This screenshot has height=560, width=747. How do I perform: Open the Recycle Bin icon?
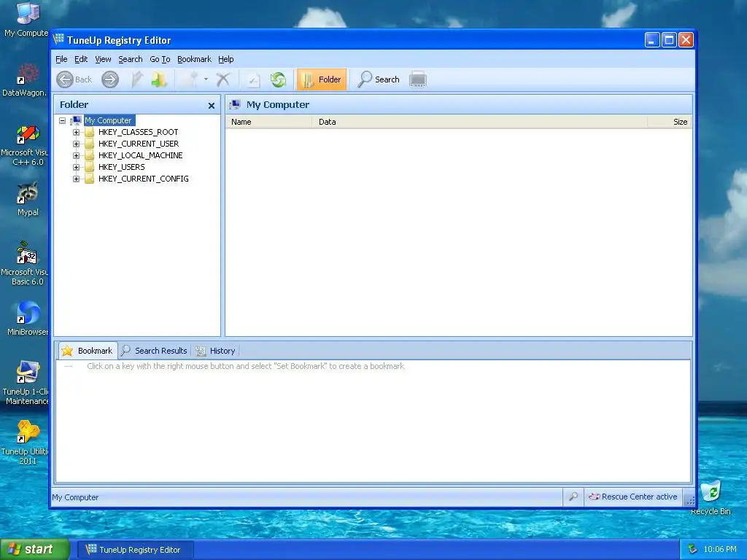(711, 498)
